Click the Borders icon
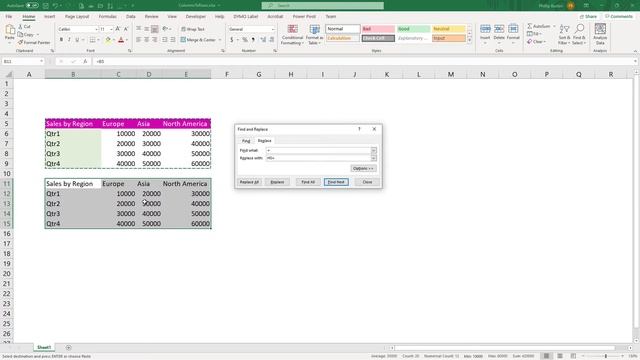 (x=93, y=40)
